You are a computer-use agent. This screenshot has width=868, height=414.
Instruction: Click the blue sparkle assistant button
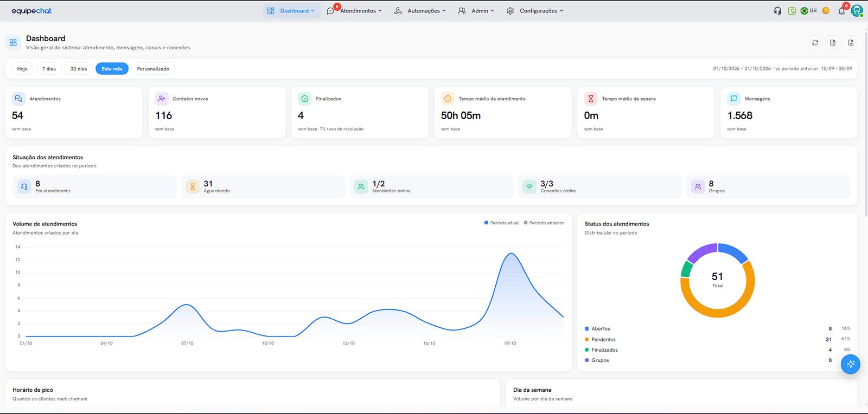coord(851,364)
